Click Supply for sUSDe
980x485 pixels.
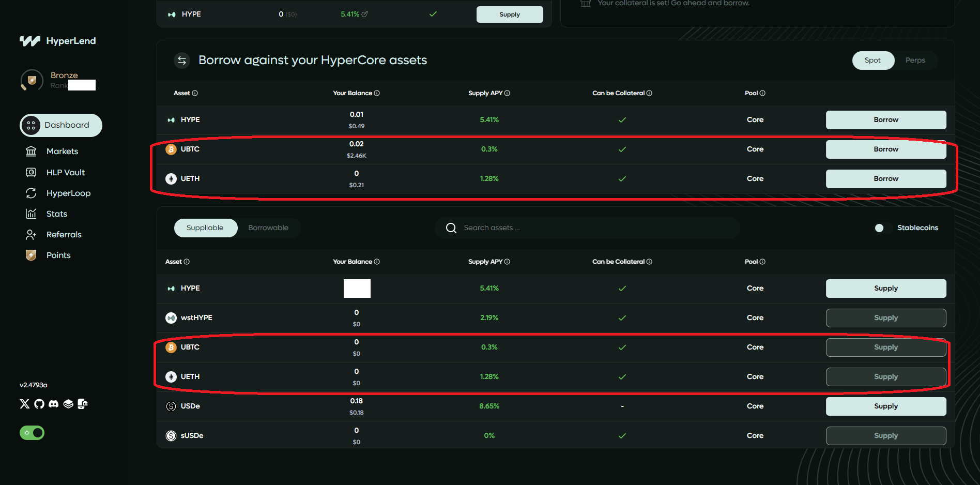pos(886,436)
